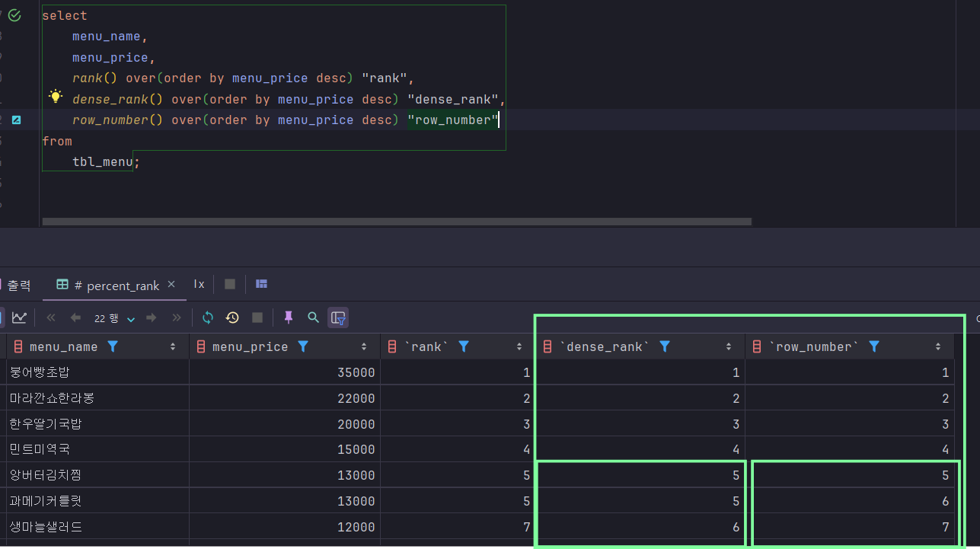This screenshot has height=549, width=980.
Task: Select the 마라깐쇼한라봉 cell
Action: point(97,398)
